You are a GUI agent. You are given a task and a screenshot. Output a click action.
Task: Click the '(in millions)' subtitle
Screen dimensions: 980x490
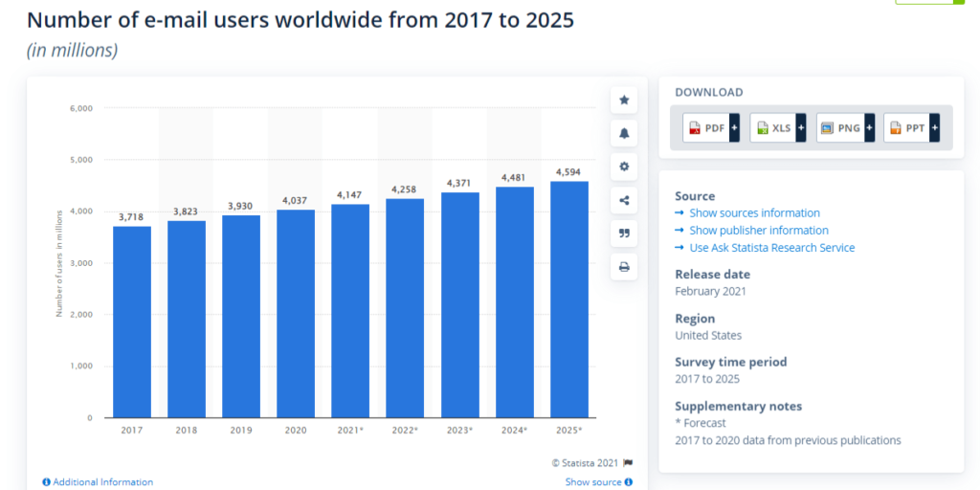72,50
